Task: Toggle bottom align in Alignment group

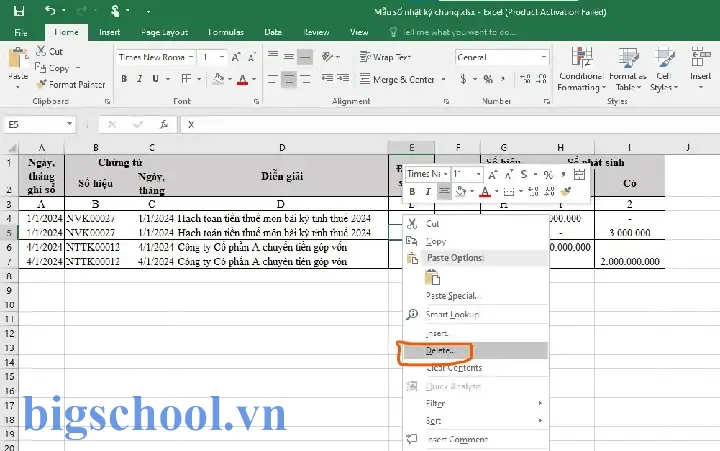Action: [x=305, y=56]
